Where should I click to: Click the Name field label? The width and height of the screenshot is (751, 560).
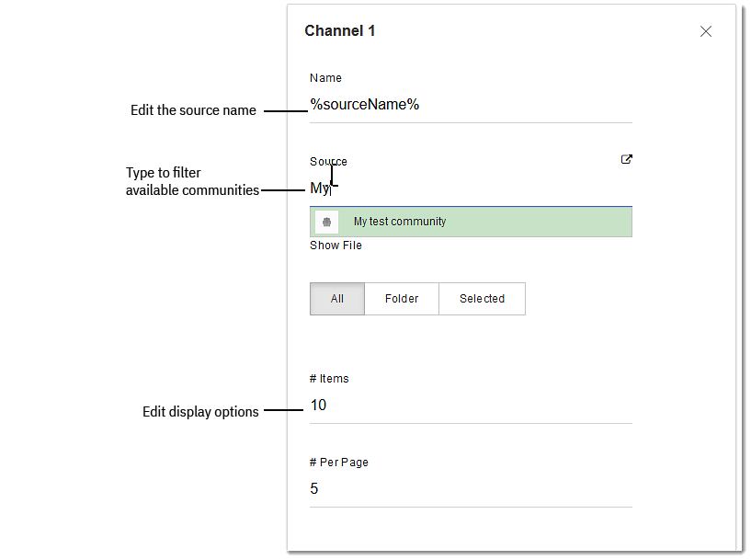[325, 78]
